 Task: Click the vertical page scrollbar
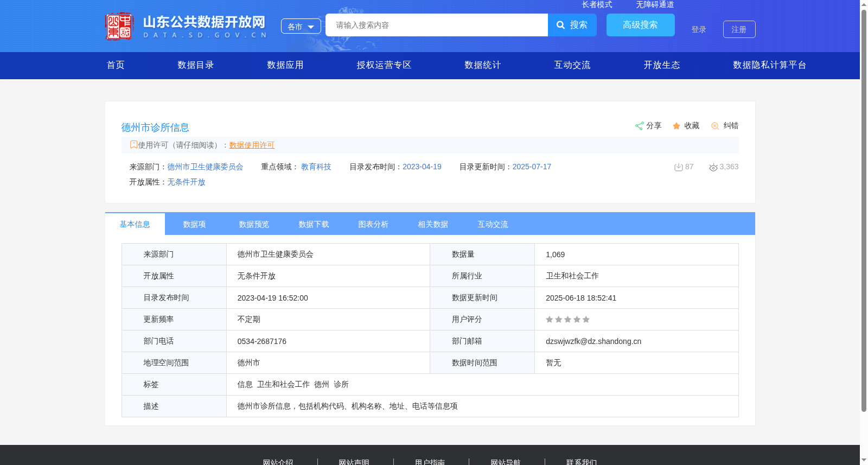(x=864, y=209)
